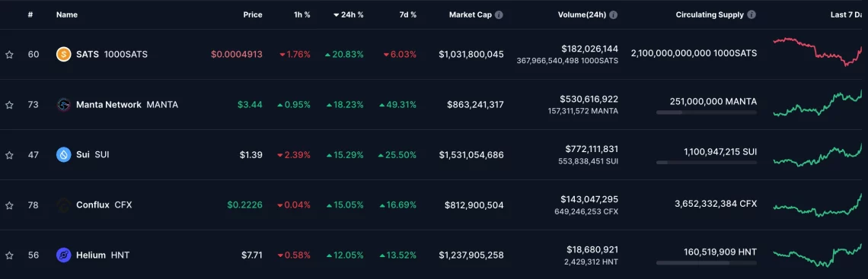Star SATS to add to watchlist
Viewport: 868px width, 279px height.
(9, 54)
